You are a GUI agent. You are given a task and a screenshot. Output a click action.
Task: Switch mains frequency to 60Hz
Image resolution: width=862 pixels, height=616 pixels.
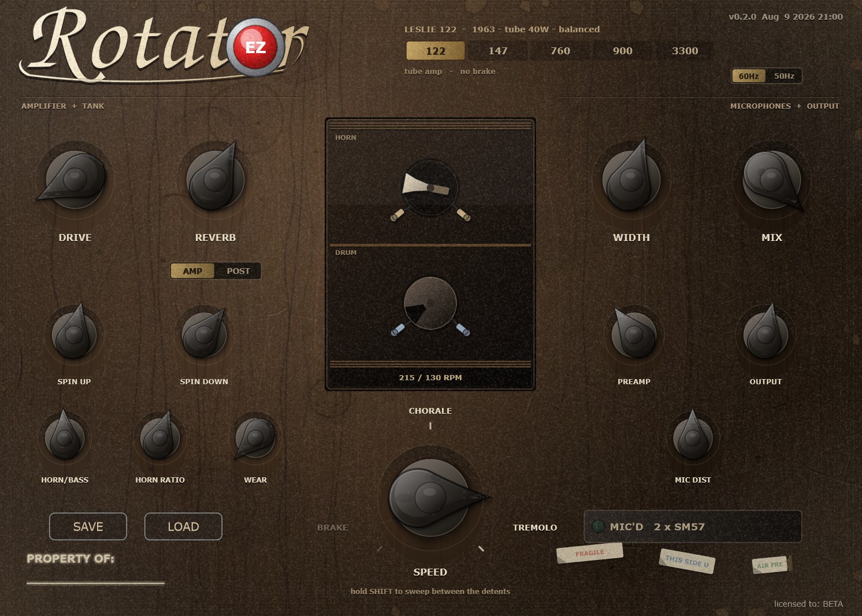tap(749, 76)
